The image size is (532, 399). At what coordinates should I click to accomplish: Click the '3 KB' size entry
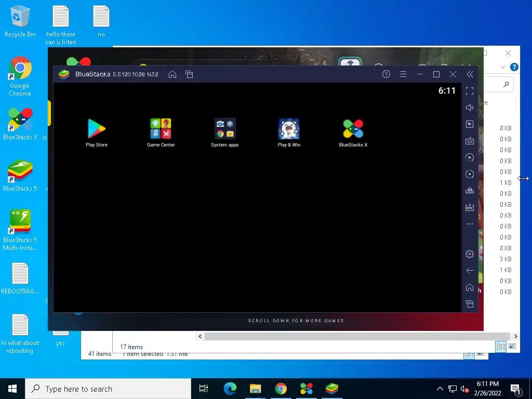pyautogui.click(x=505, y=259)
